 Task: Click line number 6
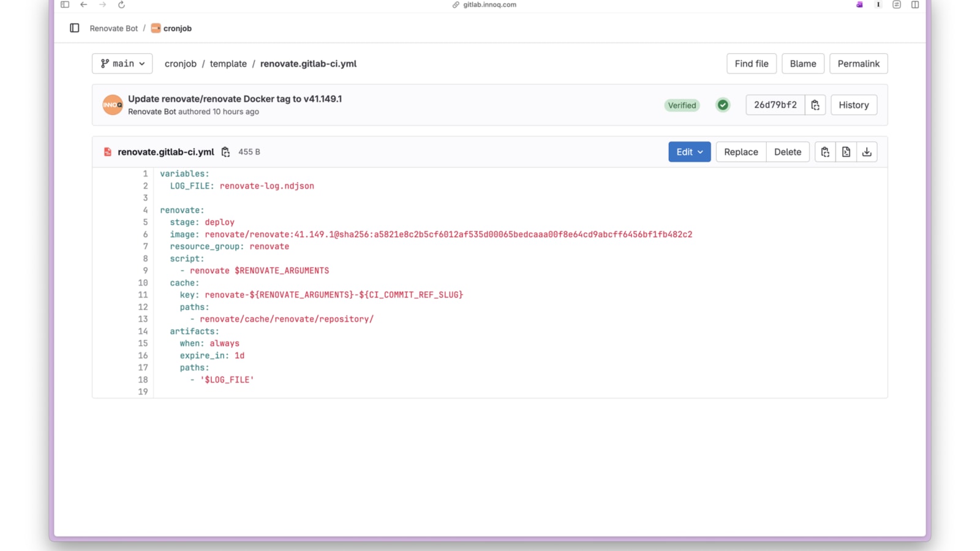[145, 234]
